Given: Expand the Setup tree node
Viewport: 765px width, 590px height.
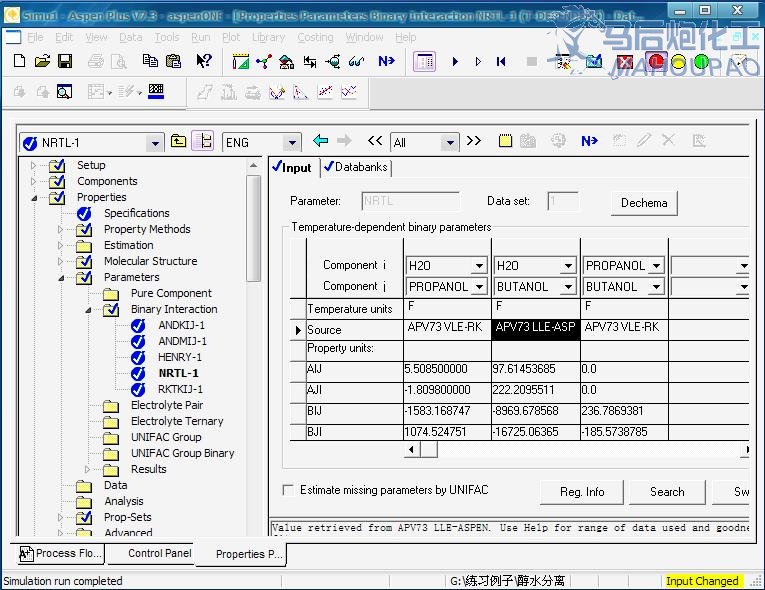Looking at the screenshot, I should point(33,165).
